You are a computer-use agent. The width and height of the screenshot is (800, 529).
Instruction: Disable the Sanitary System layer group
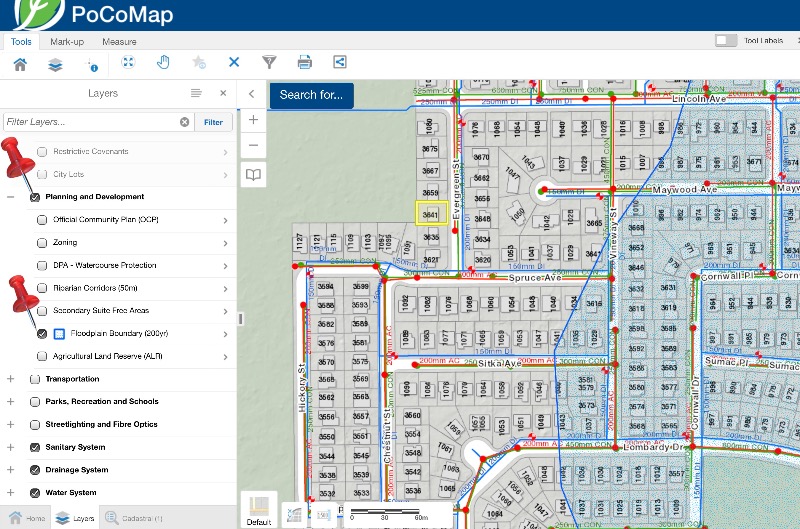click(x=35, y=447)
